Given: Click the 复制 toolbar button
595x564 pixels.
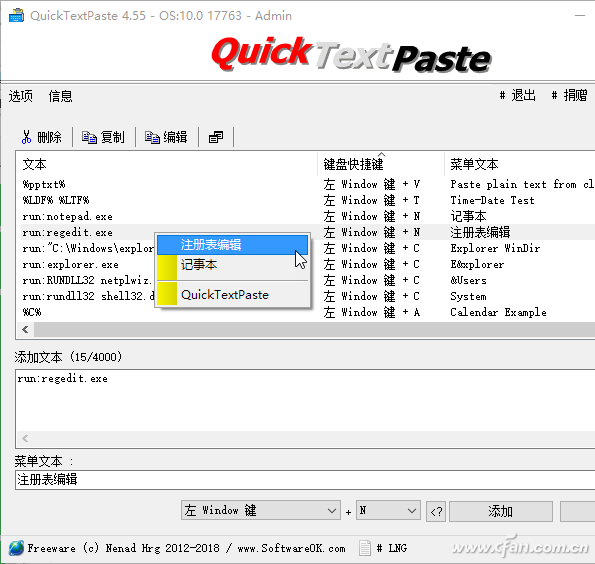Looking at the screenshot, I should (103, 137).
